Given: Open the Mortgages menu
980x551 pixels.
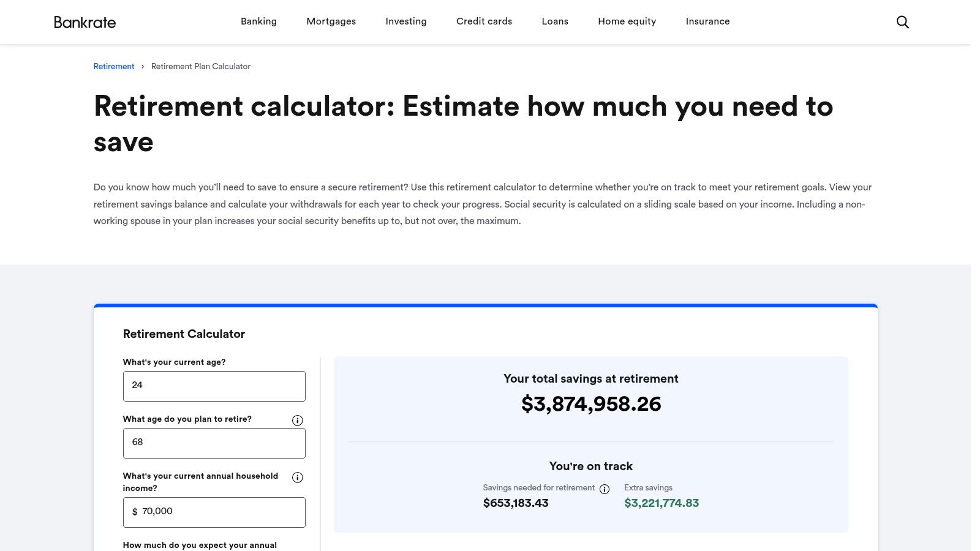Looking at the screenshot, I should [331, 21].
